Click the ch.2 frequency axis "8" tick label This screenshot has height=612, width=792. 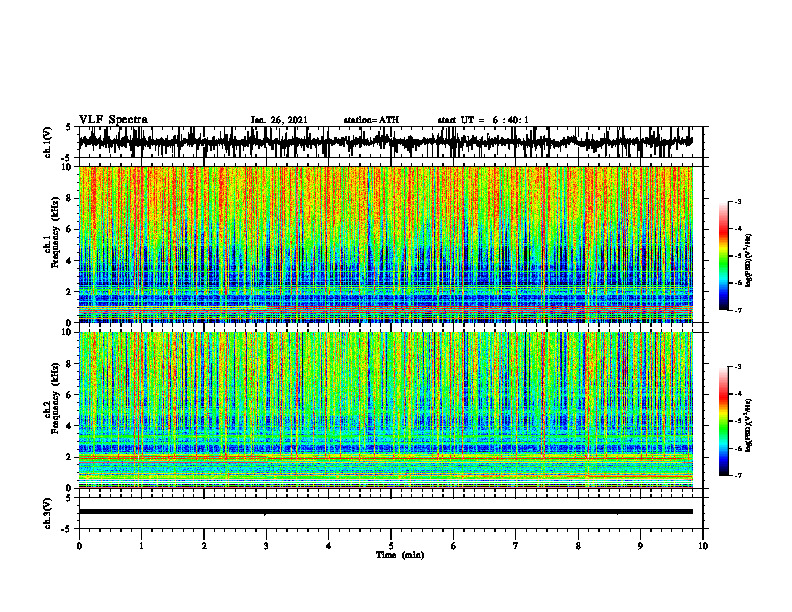70,364
